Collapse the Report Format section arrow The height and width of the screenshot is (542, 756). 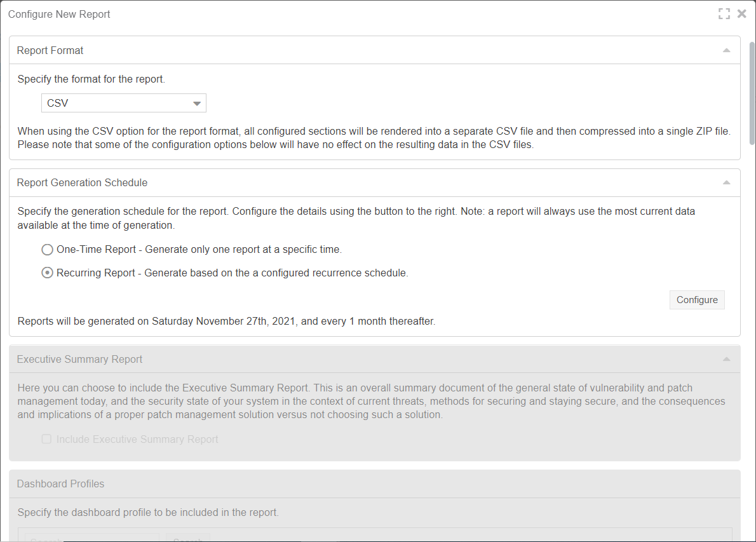[x=727, y=50]
